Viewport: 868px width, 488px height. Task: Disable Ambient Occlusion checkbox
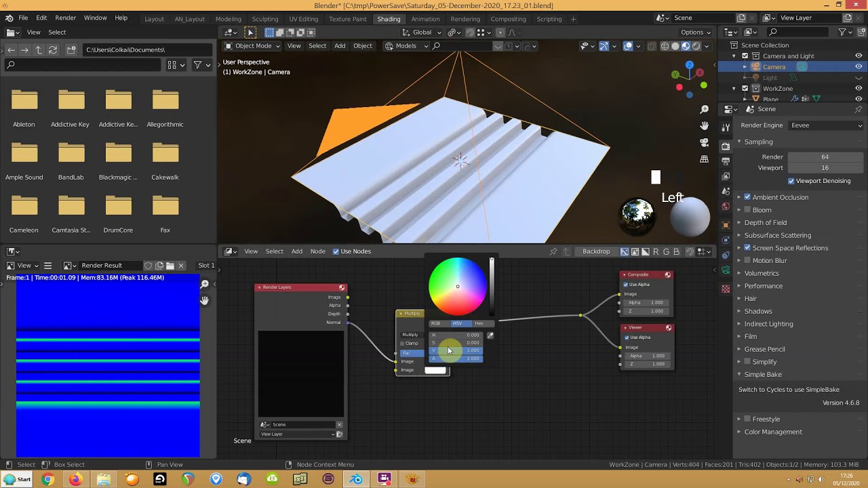[x=747, y=197]
